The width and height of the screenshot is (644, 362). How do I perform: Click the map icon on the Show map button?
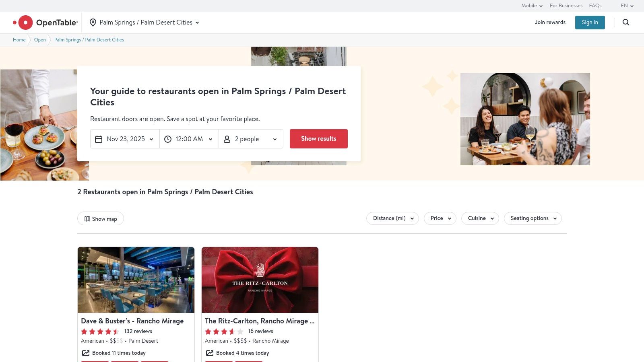click(x=87, y=218)
